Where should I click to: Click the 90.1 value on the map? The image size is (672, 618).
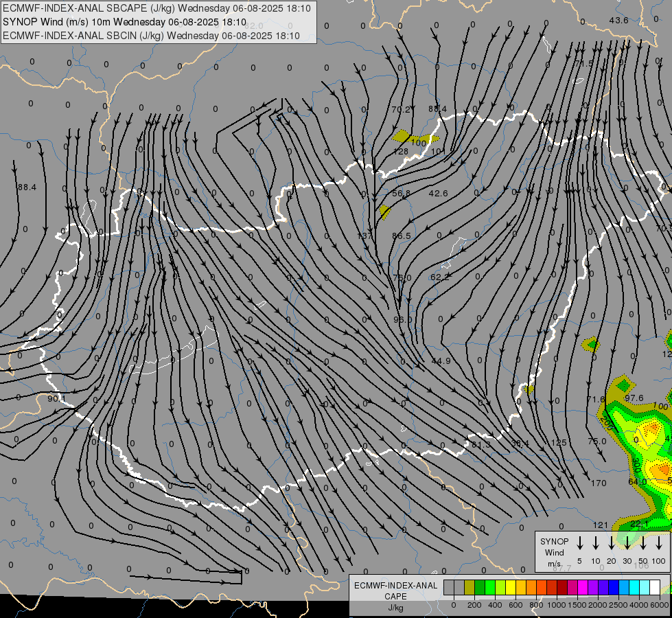(x=56, y=399)
